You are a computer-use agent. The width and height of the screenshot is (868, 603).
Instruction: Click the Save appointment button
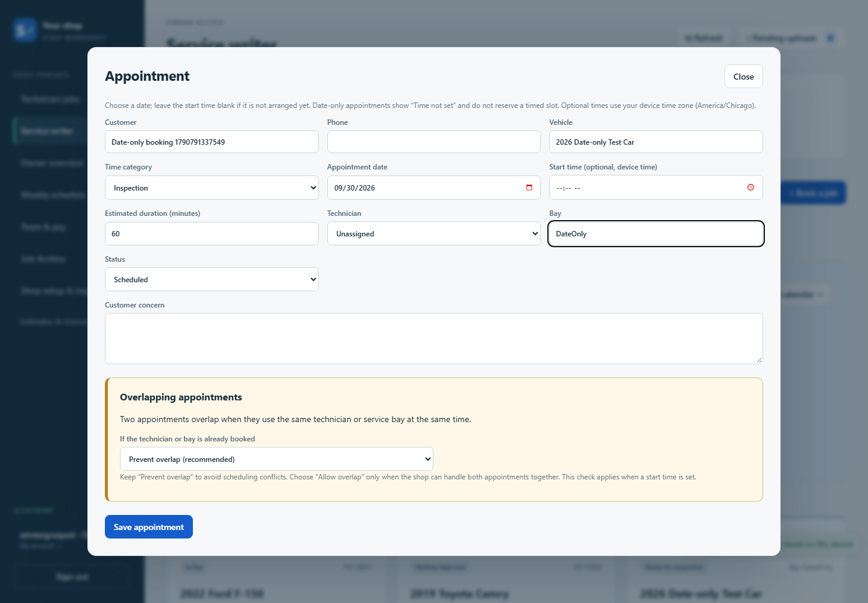coord(149,527)
